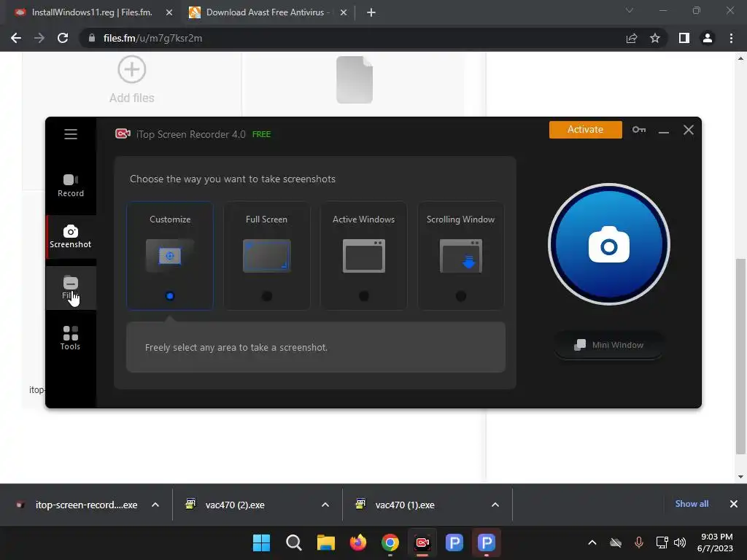Click the iTop Screen Recorder logo
Viewport: 747px width, 560px height.
click(x=123, y=134)
